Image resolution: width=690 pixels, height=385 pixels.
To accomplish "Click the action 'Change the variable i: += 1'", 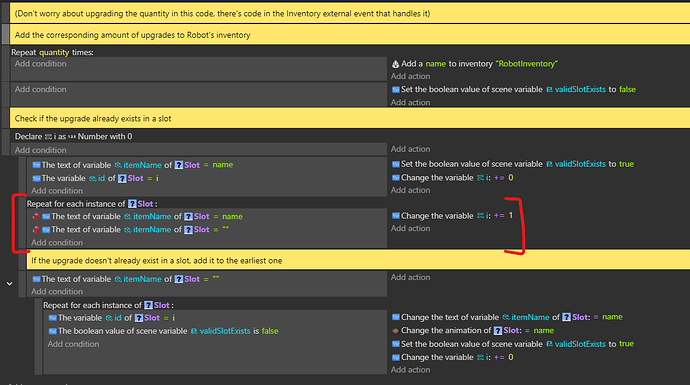I will point(452,216).
